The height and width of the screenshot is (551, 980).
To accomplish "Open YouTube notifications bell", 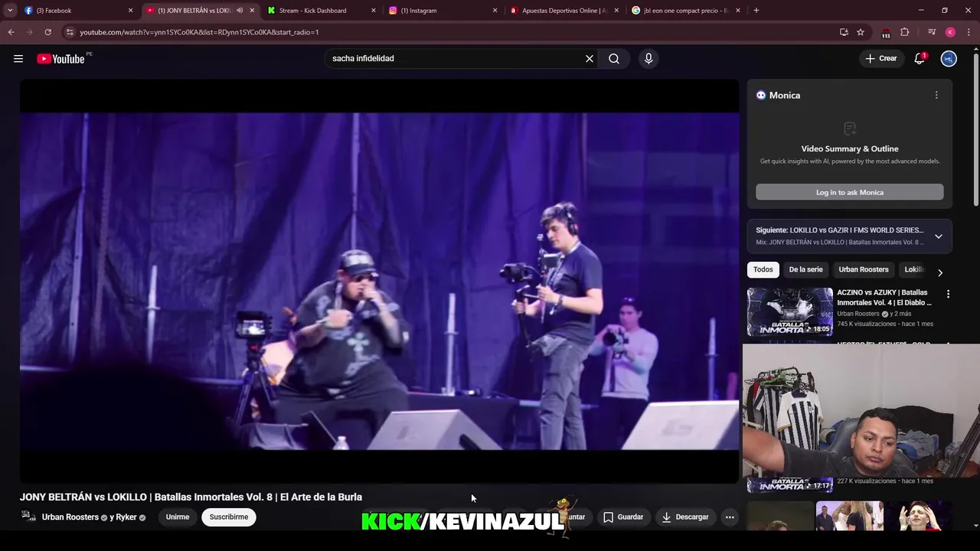I will coord(920,58).
